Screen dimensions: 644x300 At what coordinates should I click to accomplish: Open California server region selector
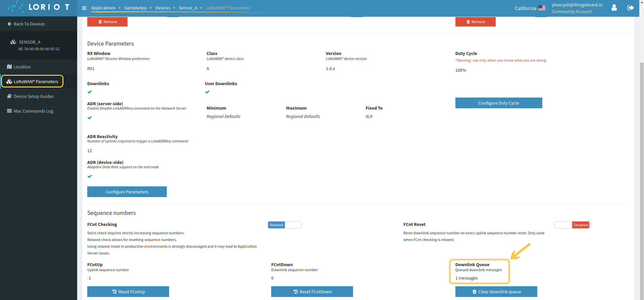(525, 8)
